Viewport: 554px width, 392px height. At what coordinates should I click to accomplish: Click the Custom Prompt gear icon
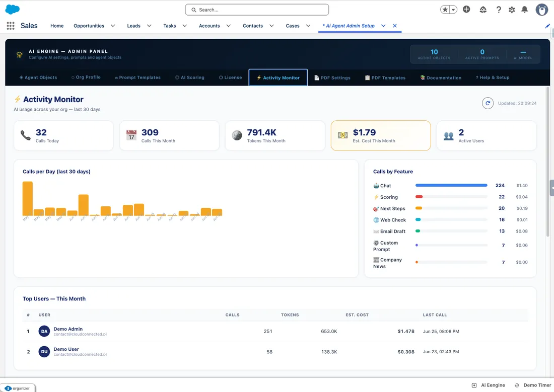click(376, 243)
